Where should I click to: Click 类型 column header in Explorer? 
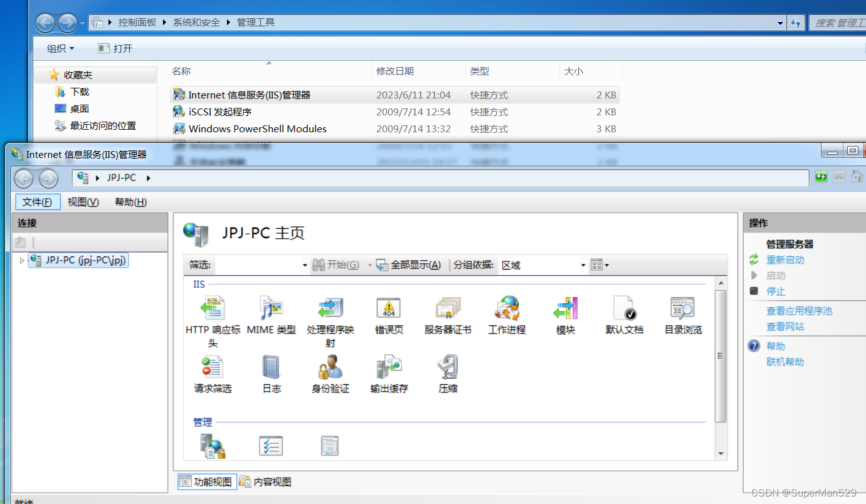tap(480, 71)
